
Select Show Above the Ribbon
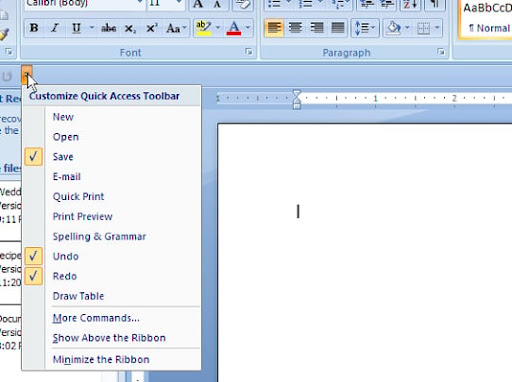point(112,338)
